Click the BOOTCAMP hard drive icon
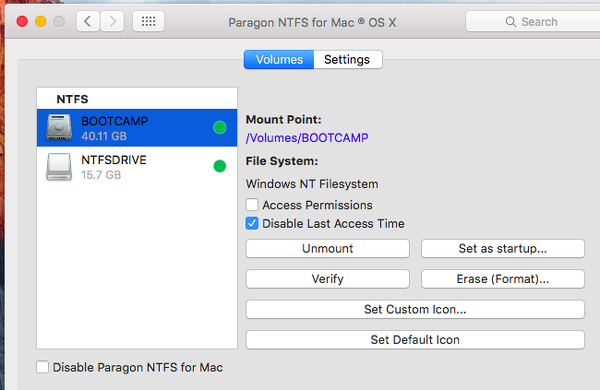The height and width of the screenshot is (390, 600). pos(59,127)
